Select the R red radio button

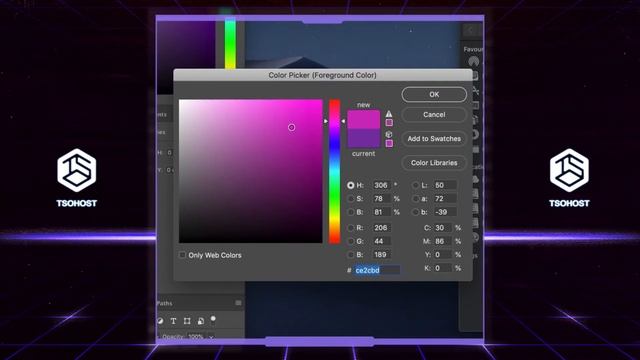pyautogui.click(x=350, y=228)
